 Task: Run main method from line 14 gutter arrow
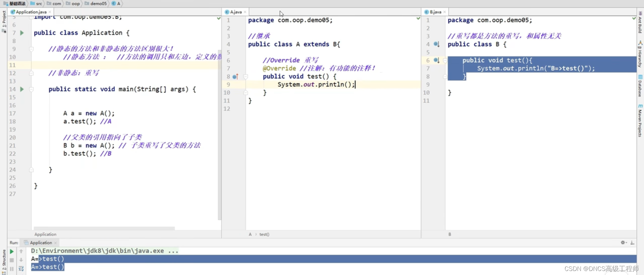22,89
